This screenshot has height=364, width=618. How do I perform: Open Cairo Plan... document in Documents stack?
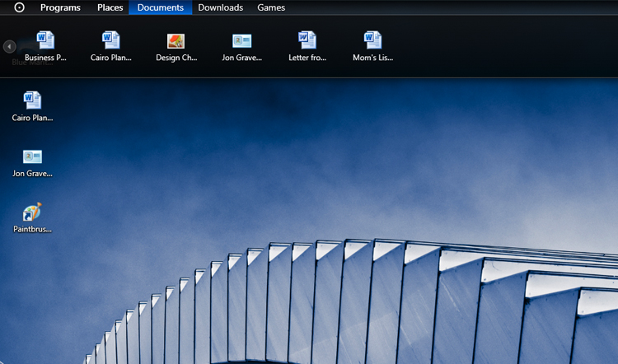coord(111,40)
